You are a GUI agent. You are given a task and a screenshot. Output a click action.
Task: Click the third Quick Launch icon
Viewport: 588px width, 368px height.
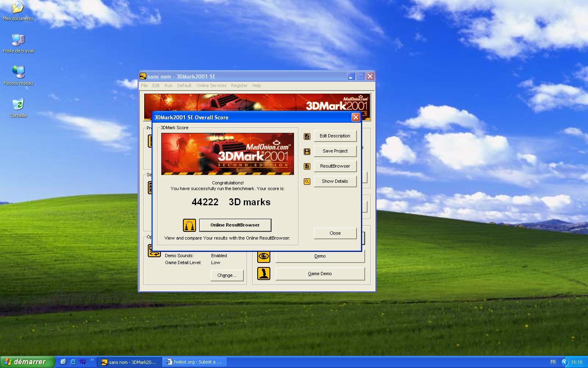point(83,362)
